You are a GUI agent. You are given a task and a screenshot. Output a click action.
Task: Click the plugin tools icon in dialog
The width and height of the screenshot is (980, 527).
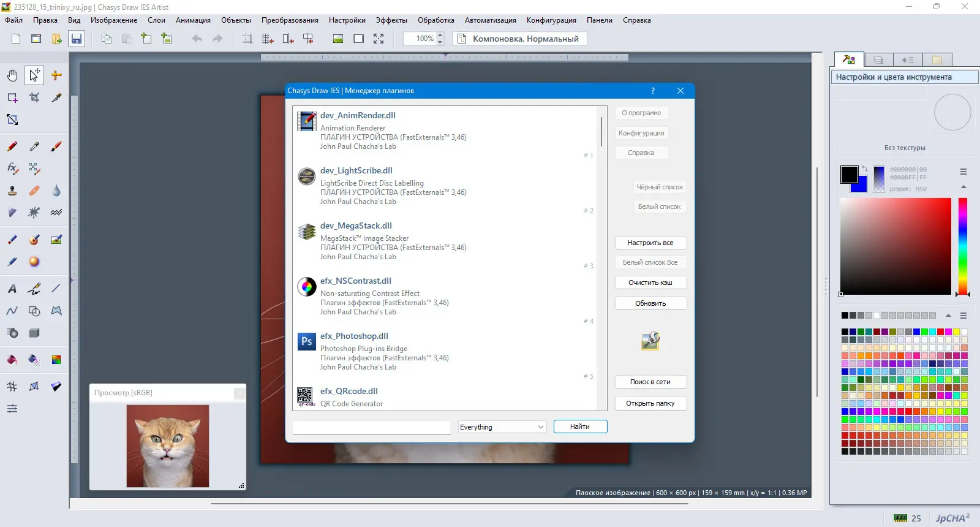650,341
